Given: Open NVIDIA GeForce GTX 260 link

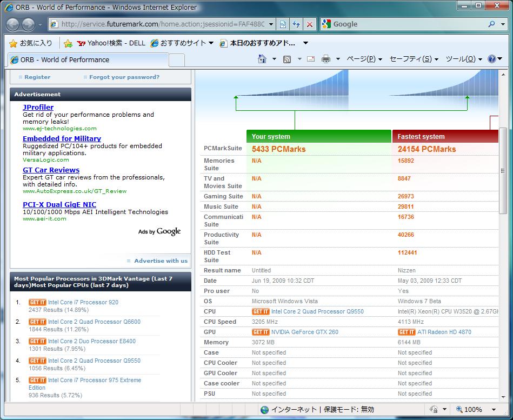Looking at the screenshot, I should 304,332.
